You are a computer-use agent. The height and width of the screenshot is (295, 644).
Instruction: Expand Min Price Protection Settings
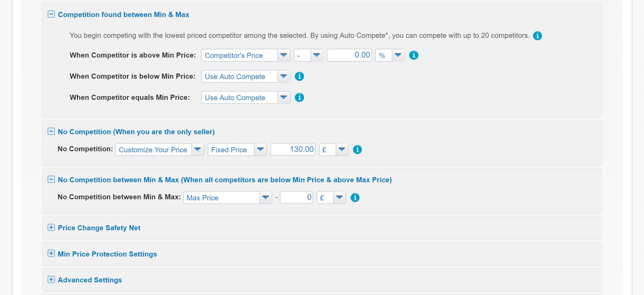coord(51,253)
